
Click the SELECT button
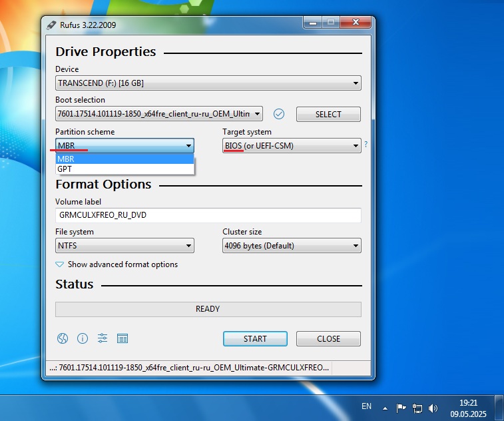tap(328, 114)
